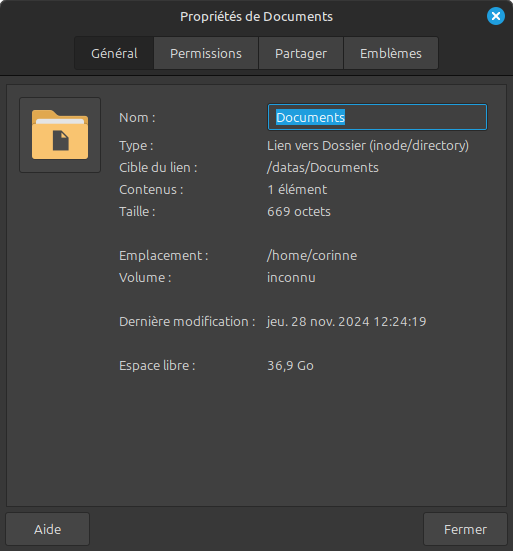The image size is (513, 551).
Task: Dismiss the dialog using the Fermer button
Action: coord(465,529)
